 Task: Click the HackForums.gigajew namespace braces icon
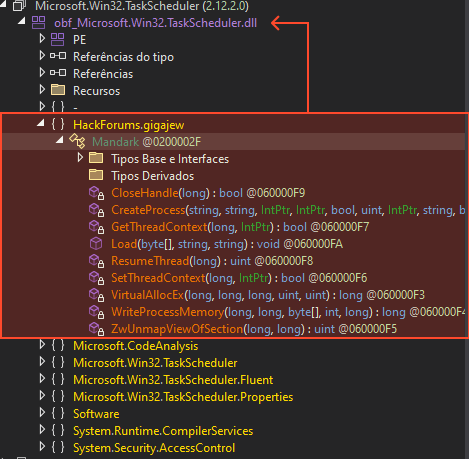coord(58,124)
